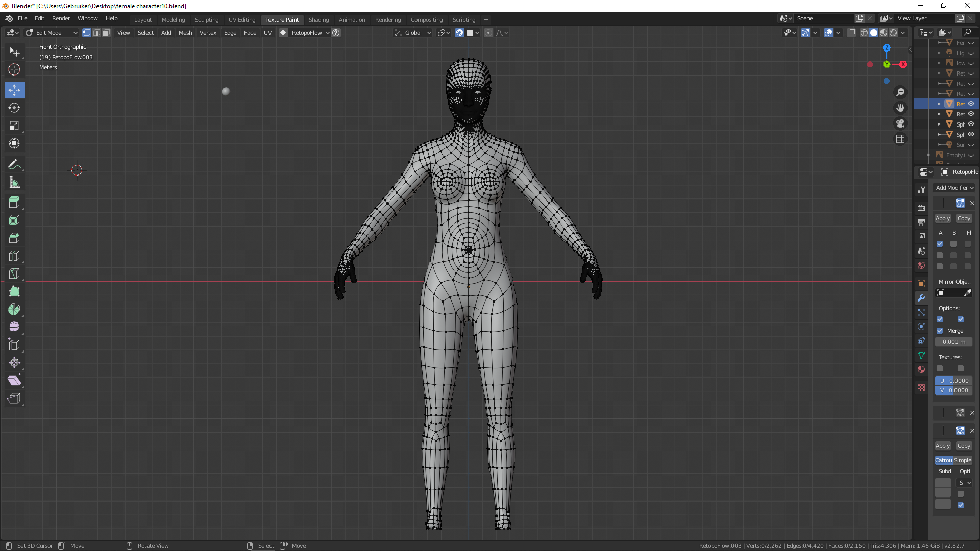Click the merge distance 0.001 m field
Image resolution: width=980 pixels, height=551 pixels.
(953, 342)
